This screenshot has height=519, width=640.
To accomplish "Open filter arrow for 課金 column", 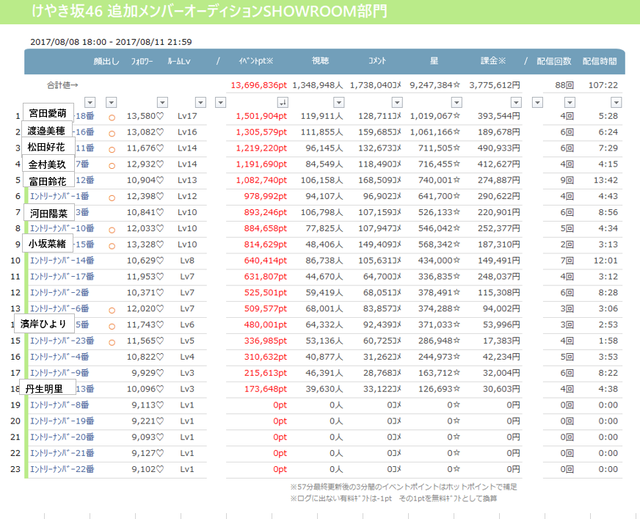I will tap(516, 102).
